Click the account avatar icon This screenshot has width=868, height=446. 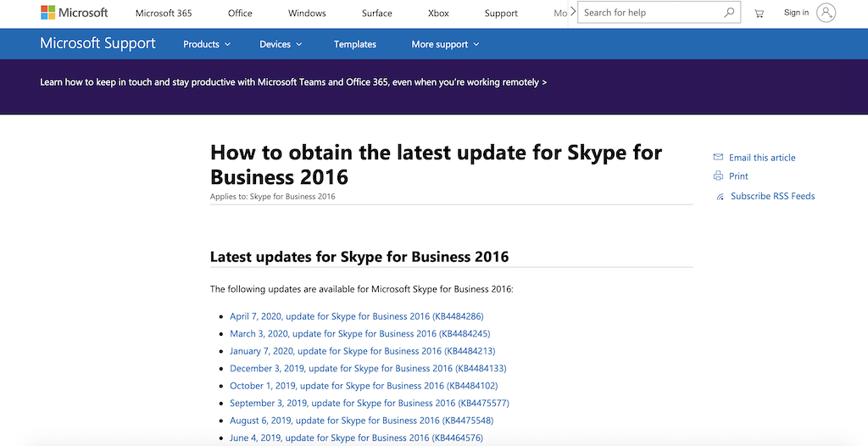[x=826, y=12]
